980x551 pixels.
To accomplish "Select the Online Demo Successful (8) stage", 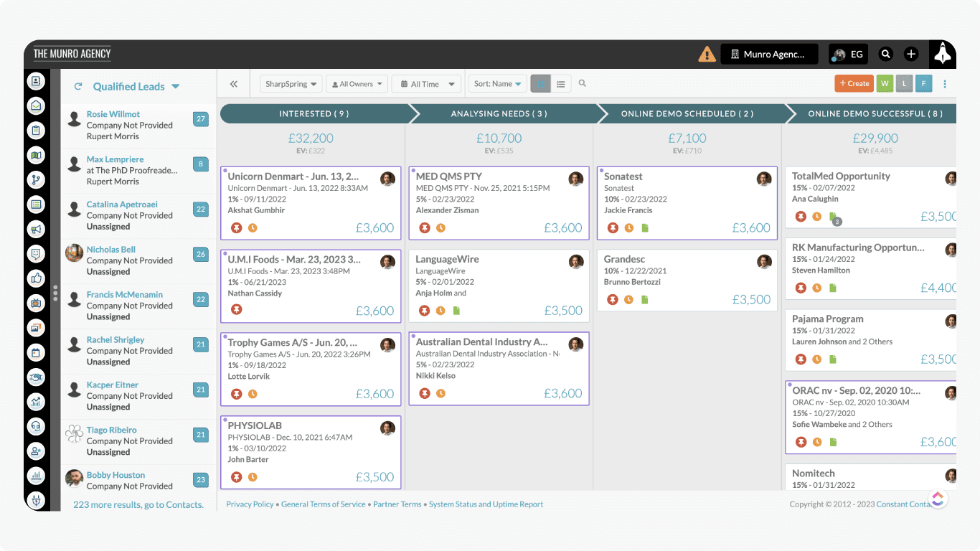I will coord(875,113).
